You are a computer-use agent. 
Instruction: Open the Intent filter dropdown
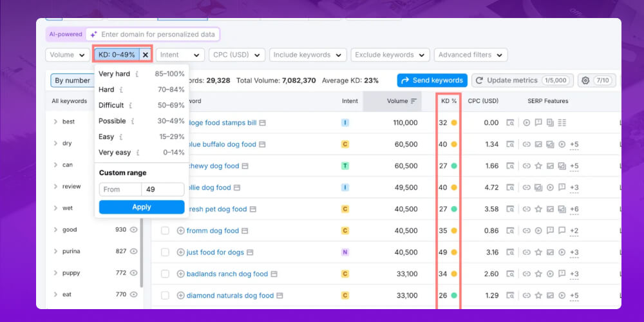tap(180, 55)
